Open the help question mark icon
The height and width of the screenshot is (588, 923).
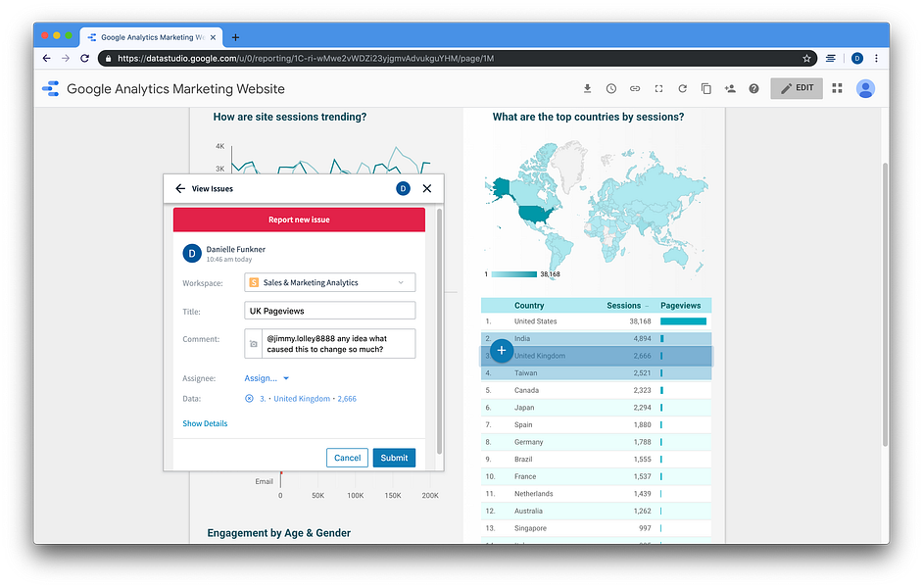tap(753, 89)
